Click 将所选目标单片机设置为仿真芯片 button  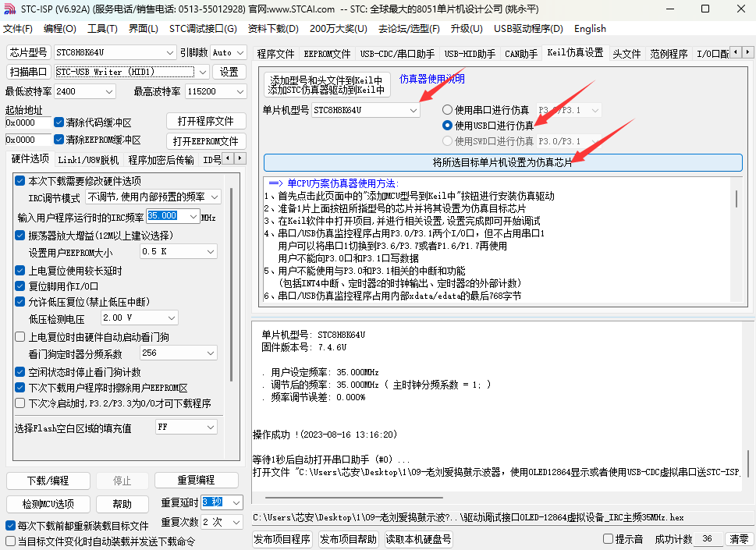point(503,162)
